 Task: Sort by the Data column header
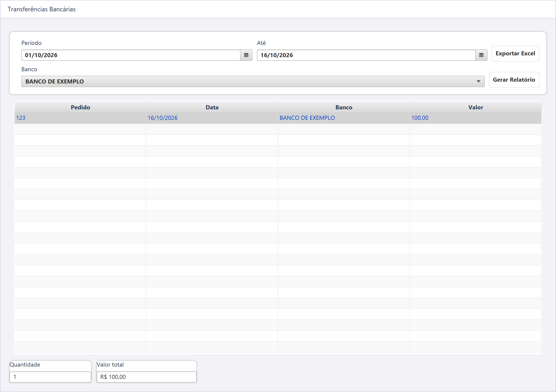[x=212, y=107]
